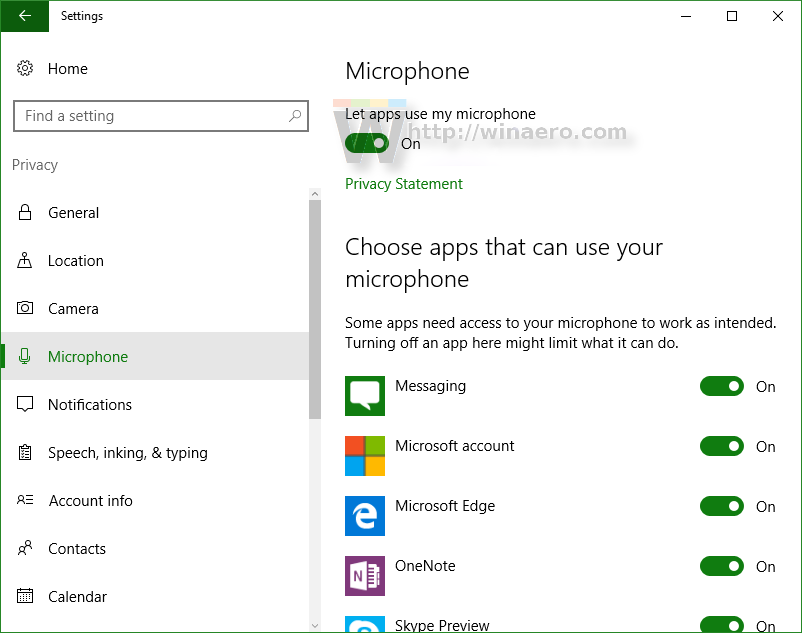Click the Location pin icon

click(x=25, y=260)
